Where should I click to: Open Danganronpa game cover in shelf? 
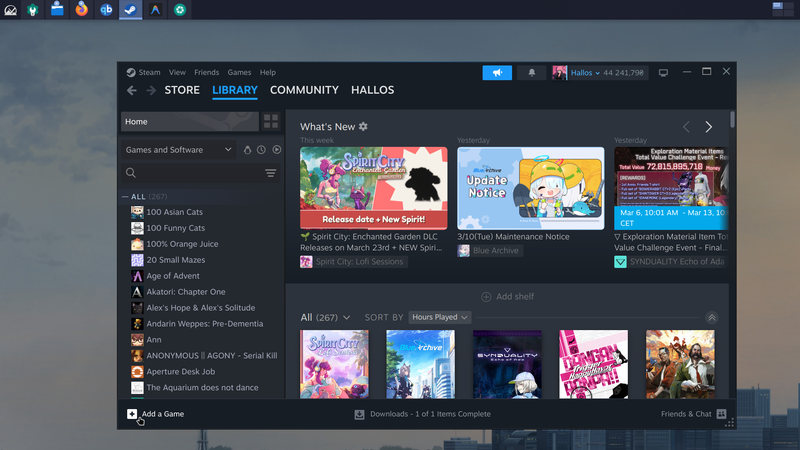(x=593, y=364)
